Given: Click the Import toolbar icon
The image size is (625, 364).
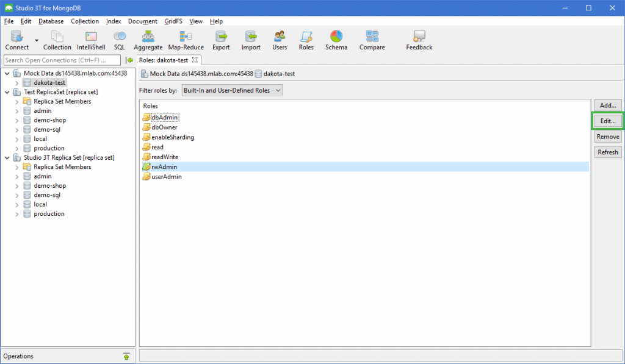Looking at the screenshot, I should 251,40.
